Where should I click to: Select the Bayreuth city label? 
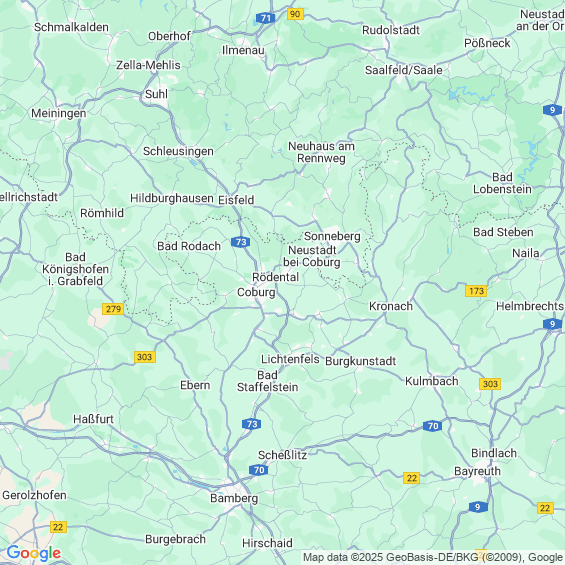coord(477,471)
